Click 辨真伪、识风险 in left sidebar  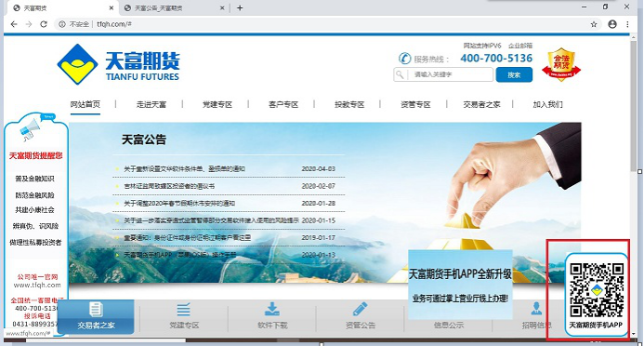tap(35, 226)
